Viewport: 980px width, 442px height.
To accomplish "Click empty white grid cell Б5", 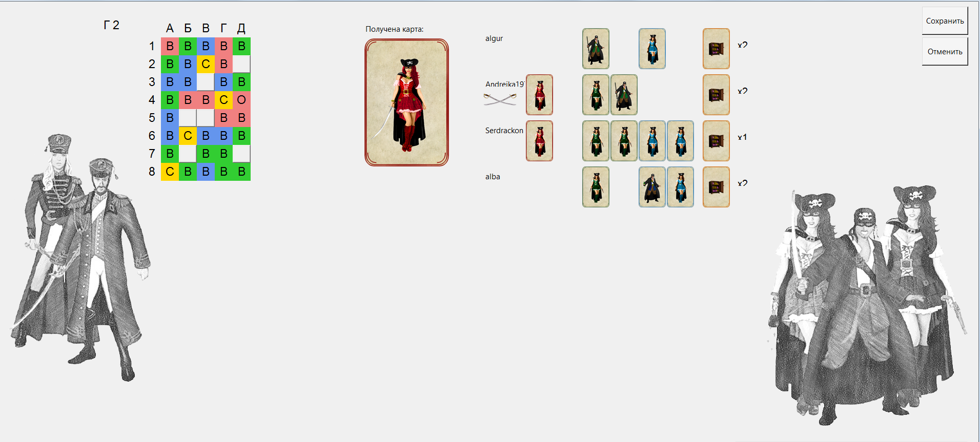I will (188, 118).
